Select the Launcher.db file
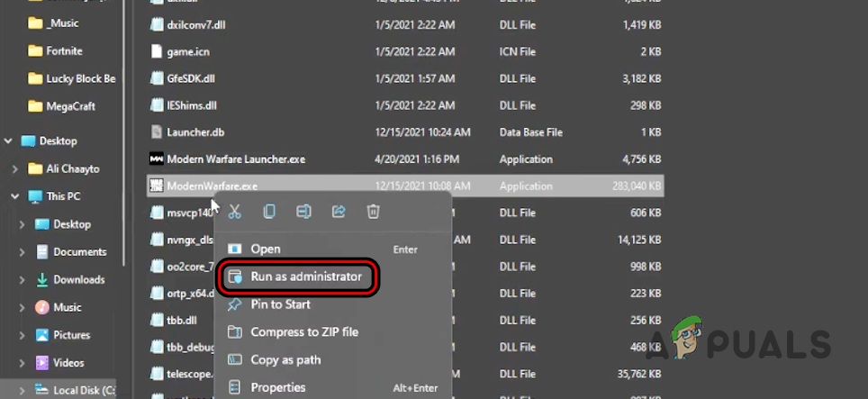 (195, 132)
